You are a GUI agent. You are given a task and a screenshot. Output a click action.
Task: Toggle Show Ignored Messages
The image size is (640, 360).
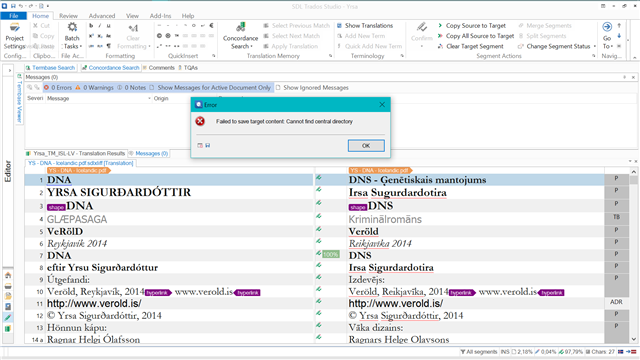(312, 87)
